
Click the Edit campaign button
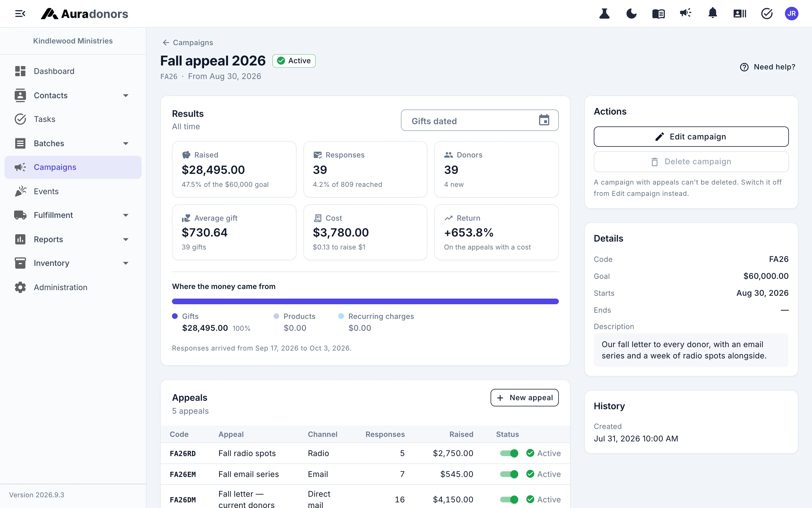coord(691,137)
